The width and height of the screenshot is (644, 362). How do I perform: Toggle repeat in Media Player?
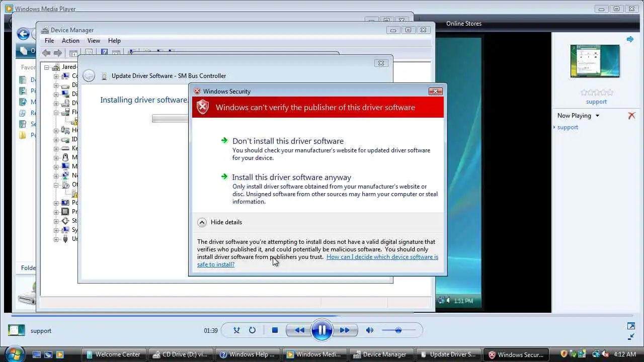[x=252, y=330]
